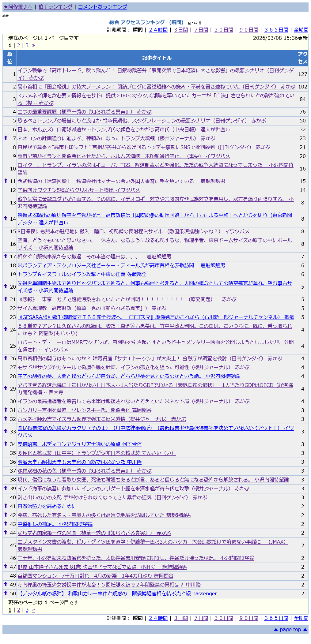The image size is (311, 644).
Task: Open the rank 41 article 自然治癒力を高めるために
Action: [47, 506]
